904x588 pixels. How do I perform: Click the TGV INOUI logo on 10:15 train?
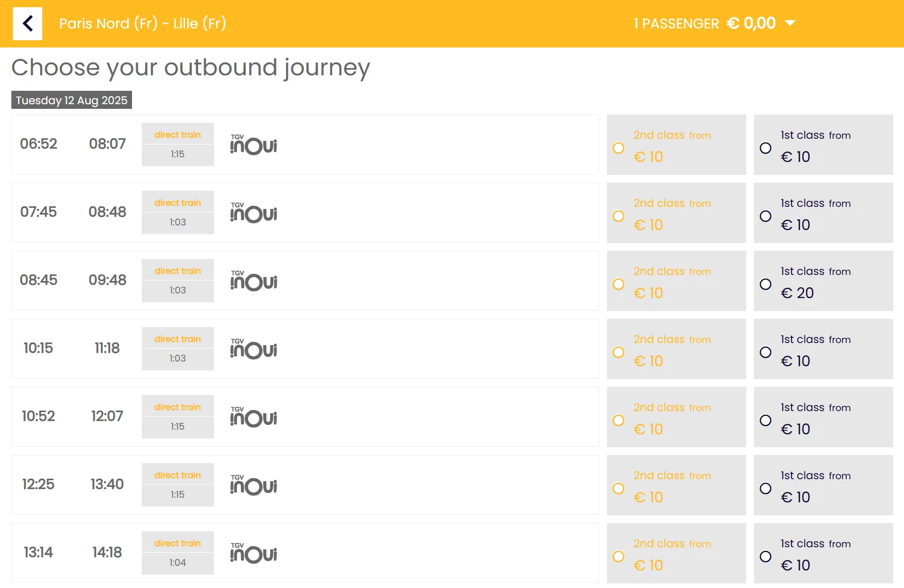click(253, 349)
